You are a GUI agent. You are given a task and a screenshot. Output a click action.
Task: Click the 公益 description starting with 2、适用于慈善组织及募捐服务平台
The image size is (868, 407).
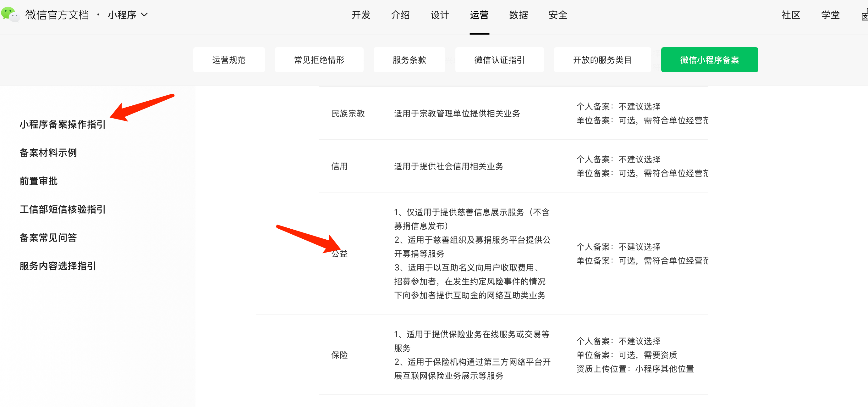(x=472, y=247)
